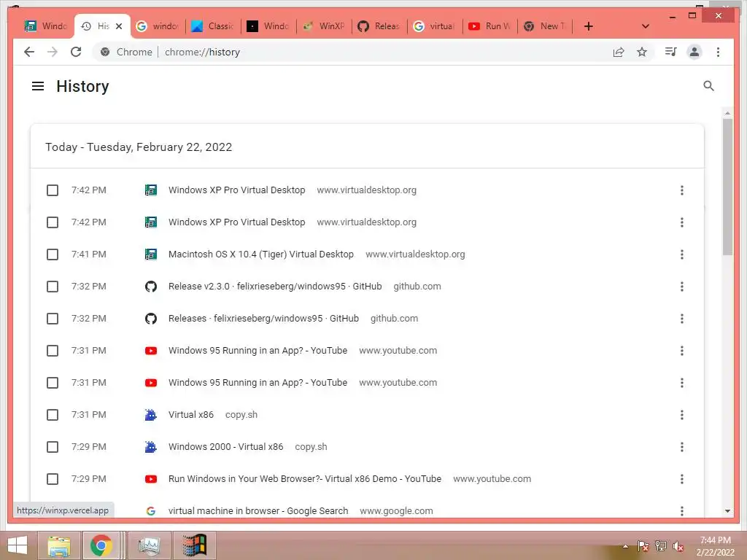Open more actions for Run Windows YouTube entry
Viewport: 747px width, 560px height.
tap(682, 479)
